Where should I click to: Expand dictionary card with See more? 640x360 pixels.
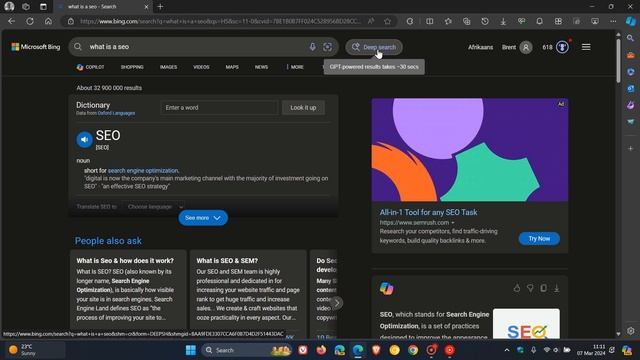pos(203,218)
